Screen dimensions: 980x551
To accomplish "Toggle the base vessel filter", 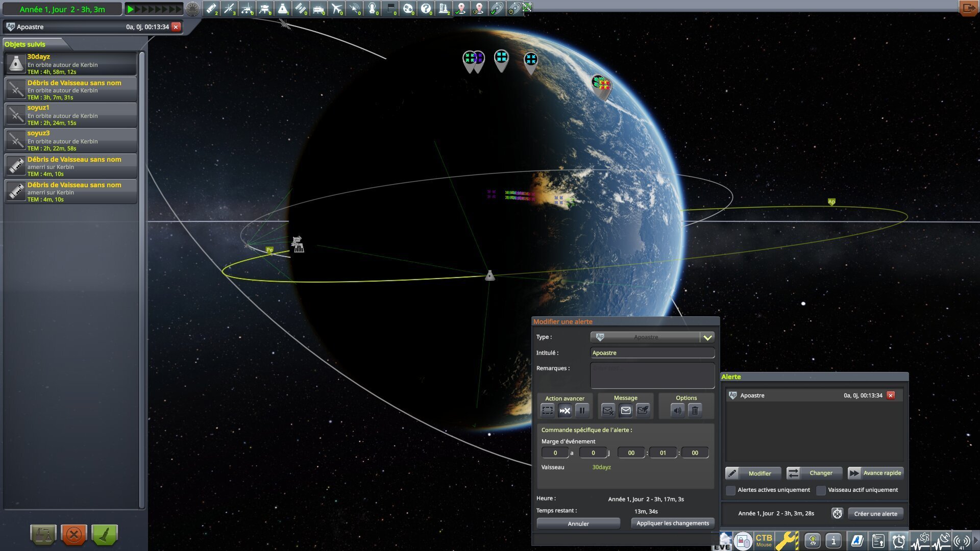I will (318, 9).
